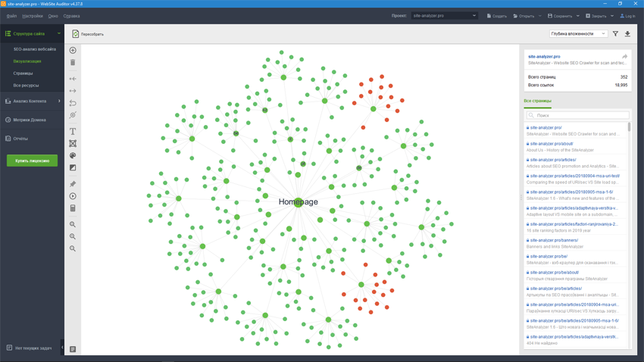Switch to Все страницы tab

(538, 101)
